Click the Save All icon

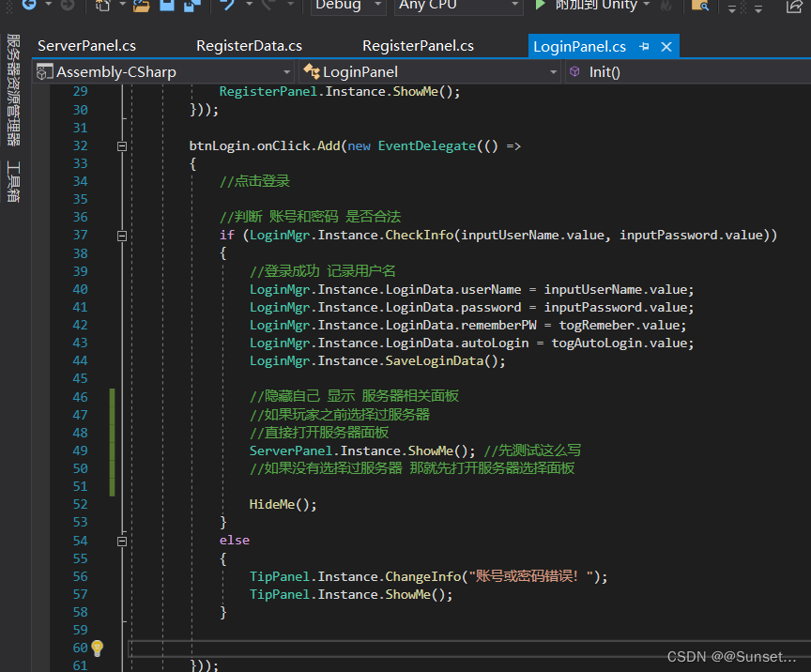pyautogui.click(x=191, y=5)
